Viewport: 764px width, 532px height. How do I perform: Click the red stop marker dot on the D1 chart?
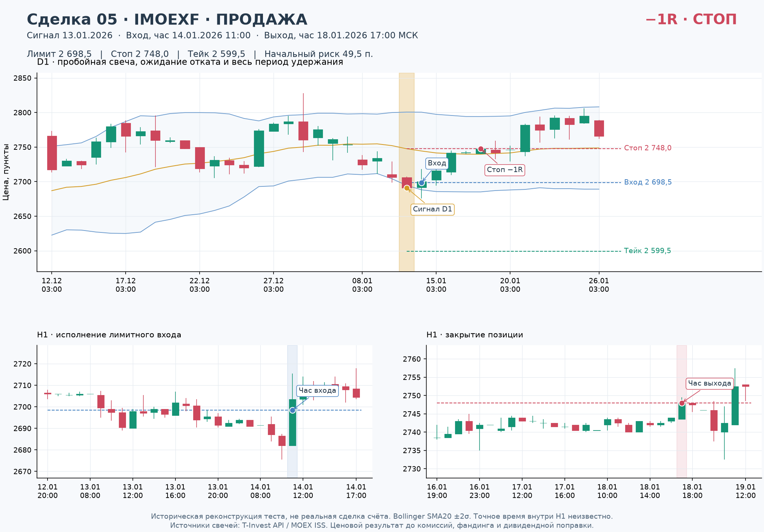tap(481, 149)
